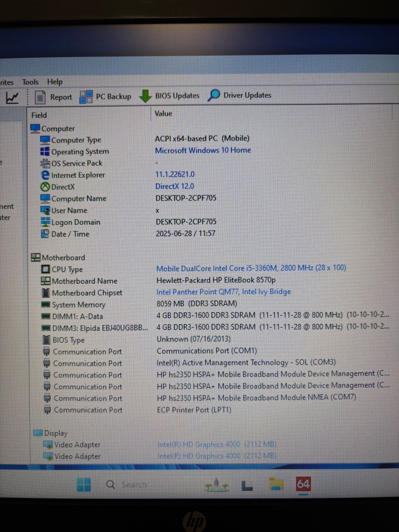Open first Intel(R) HD Graphics 4000 link

pos(217,444)
